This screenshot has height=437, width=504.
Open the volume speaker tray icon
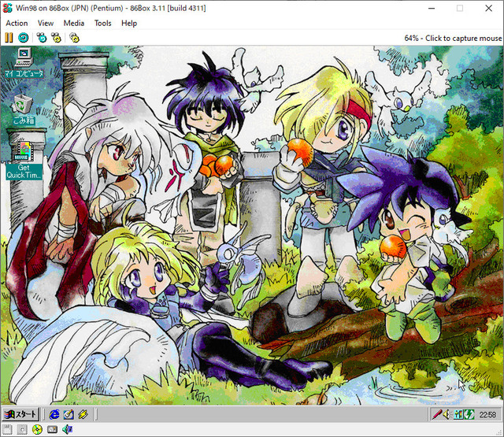pos(447,414)
